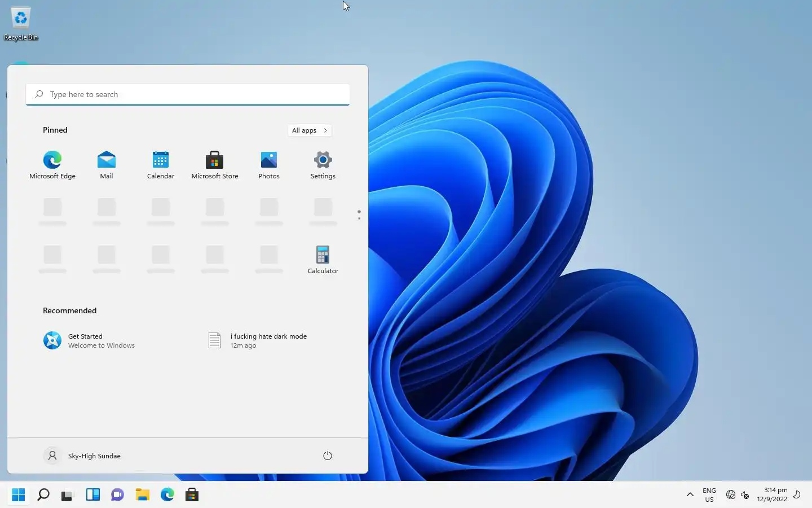The width and height of the screenshot is (812, 508).
Task: Open Microsoft Store in pinned apps
Action: pyautogui.click(x=215, y=165)
